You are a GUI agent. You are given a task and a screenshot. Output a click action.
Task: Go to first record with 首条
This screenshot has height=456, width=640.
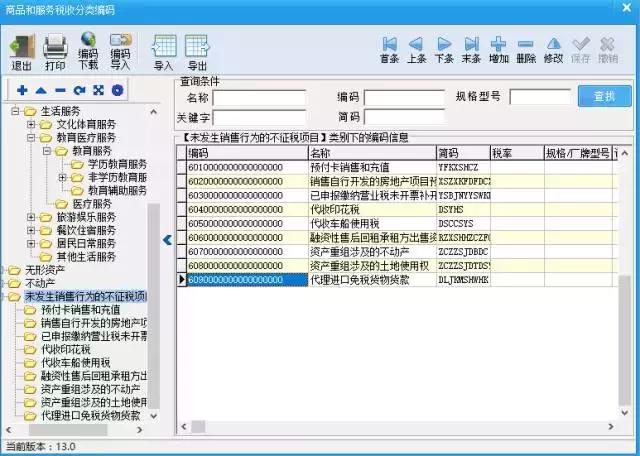click(x=389, y=50)
